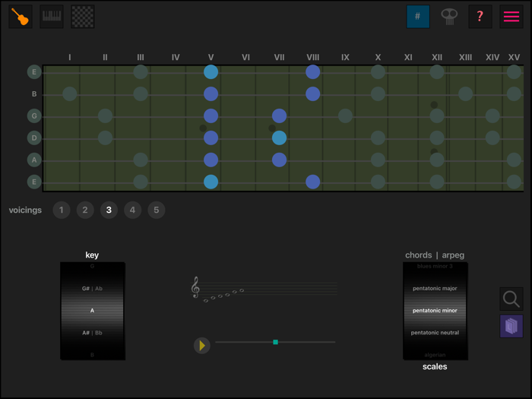Click fret number V label

coord(211,57)
